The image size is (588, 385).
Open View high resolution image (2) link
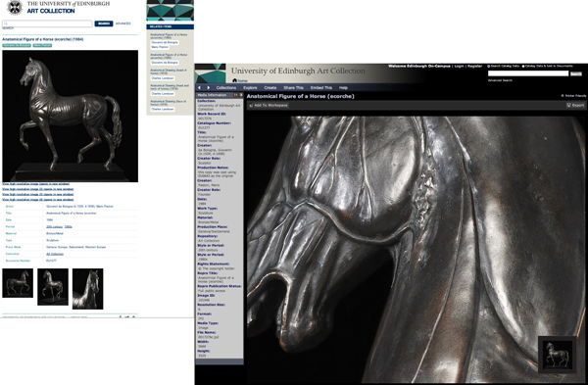(x=38, y=189)
